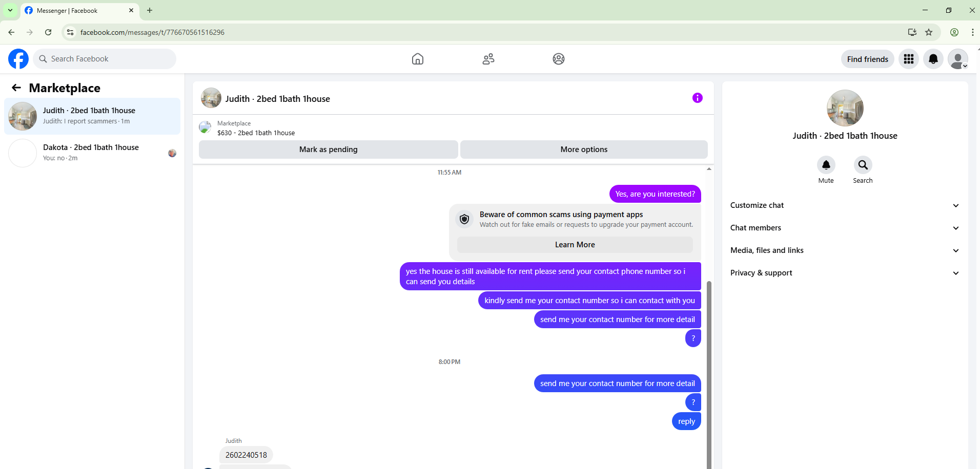
Task: Go back using the Marketplace arrow
Action: point(16,88)
